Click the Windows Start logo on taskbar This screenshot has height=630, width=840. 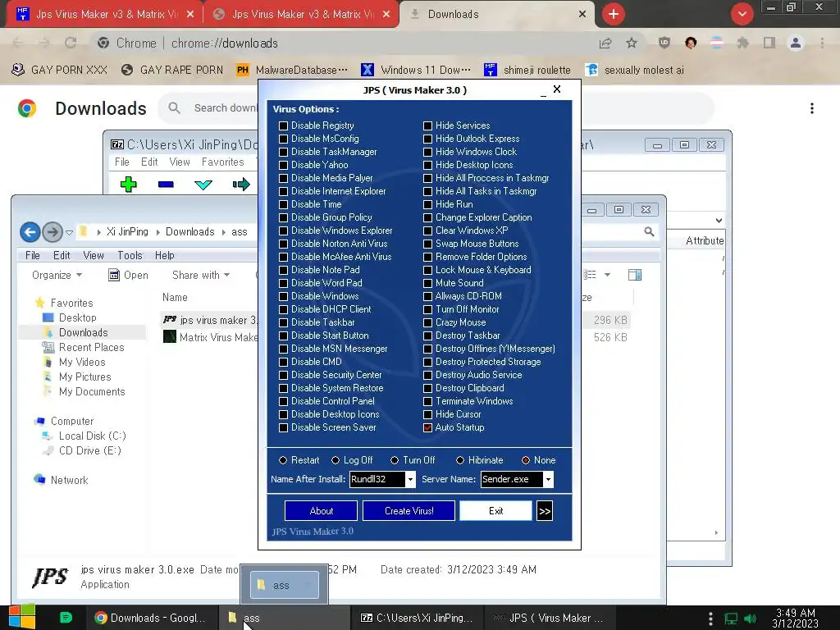21,617
